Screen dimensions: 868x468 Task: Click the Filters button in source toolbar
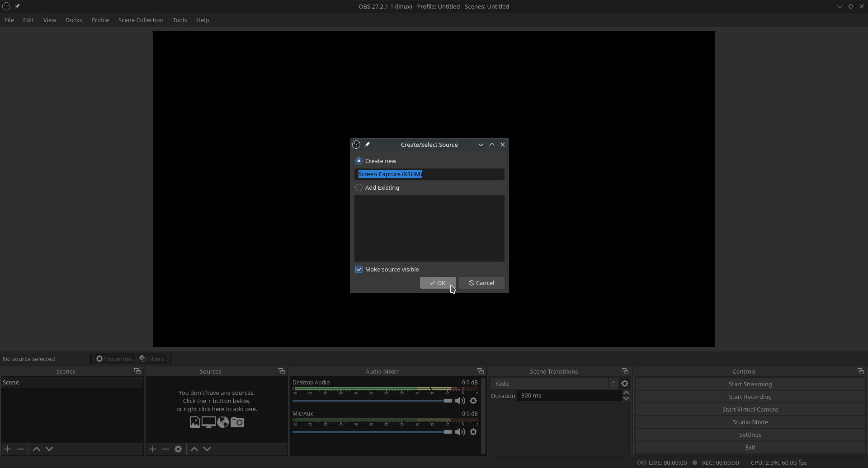tap(152, 359)
